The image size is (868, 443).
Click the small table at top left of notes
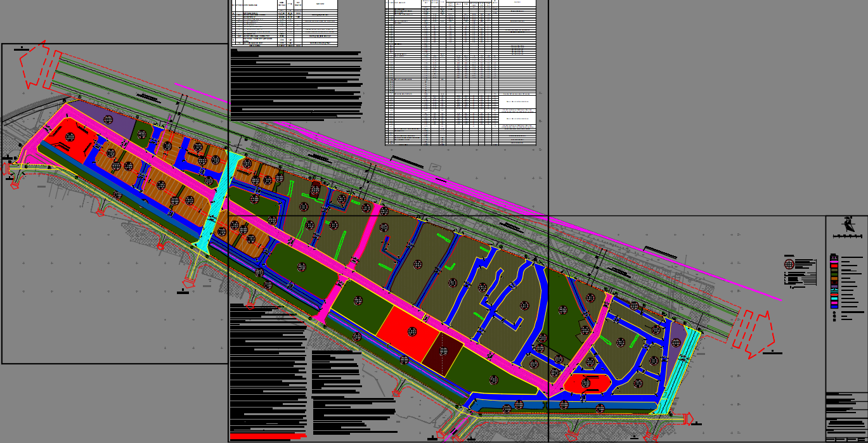(x=283, y=23)
